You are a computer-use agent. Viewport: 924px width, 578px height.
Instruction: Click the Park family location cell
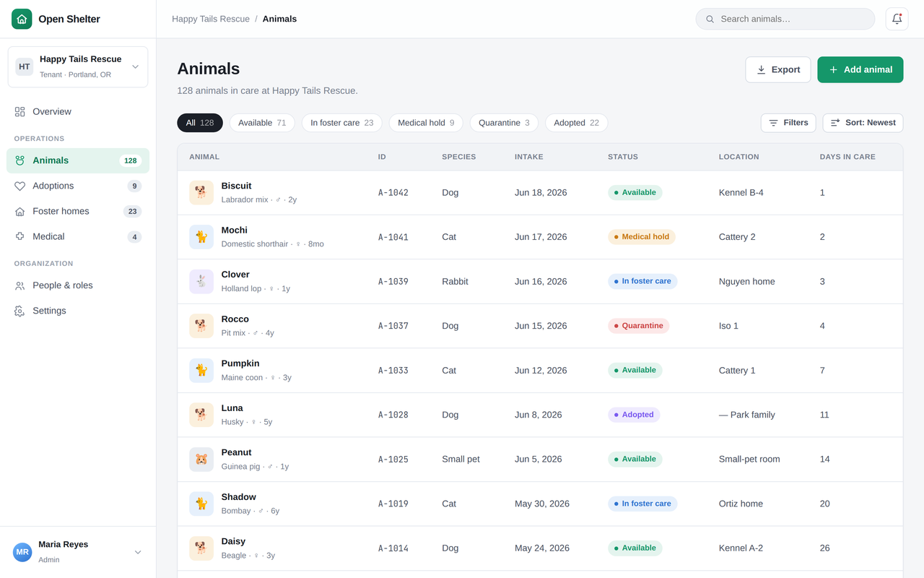[x=747, y=415]
